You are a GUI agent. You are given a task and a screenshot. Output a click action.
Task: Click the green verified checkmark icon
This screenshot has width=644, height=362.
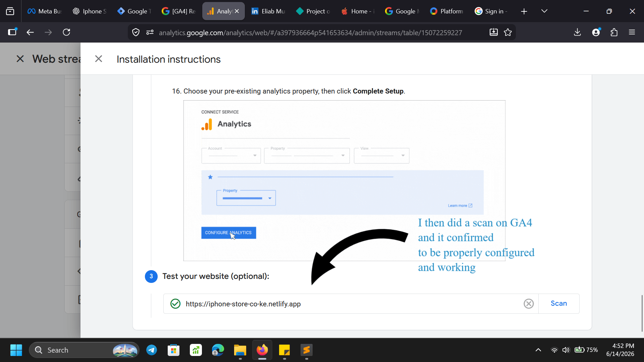coord(175,304)
